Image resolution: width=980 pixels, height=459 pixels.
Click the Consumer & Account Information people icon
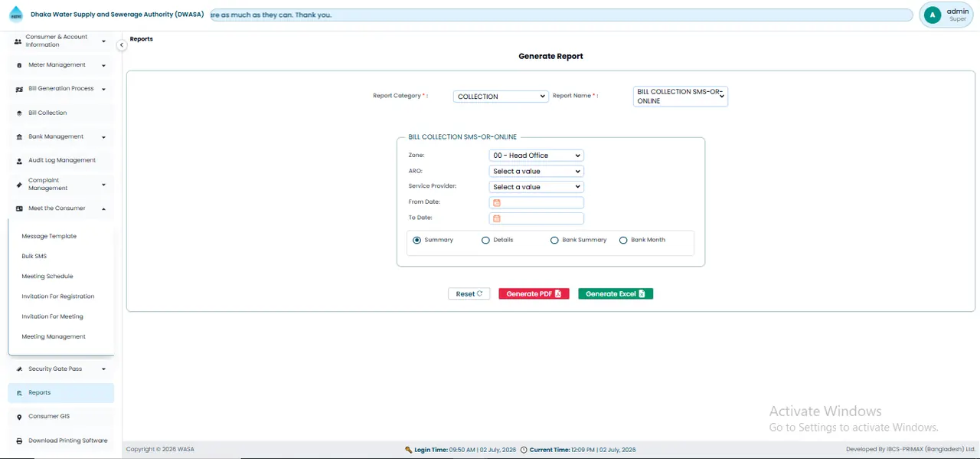click(x=18, y=41)
